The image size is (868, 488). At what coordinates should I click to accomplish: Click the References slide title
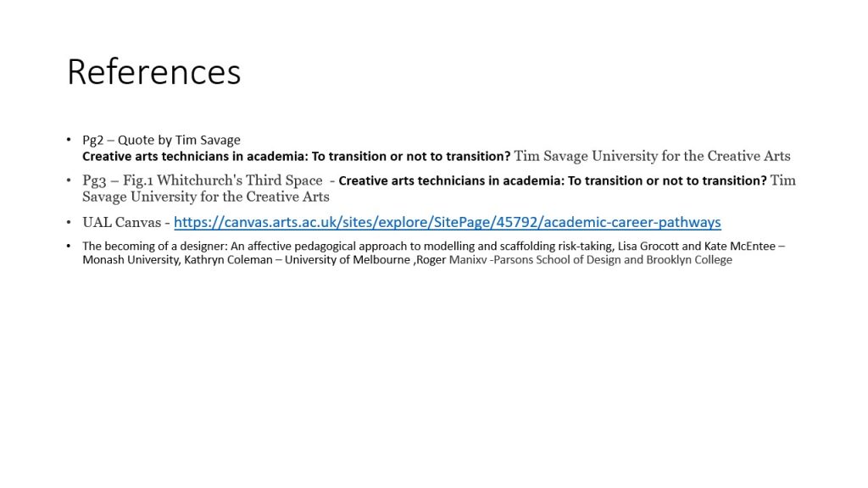tap(154, 72)
